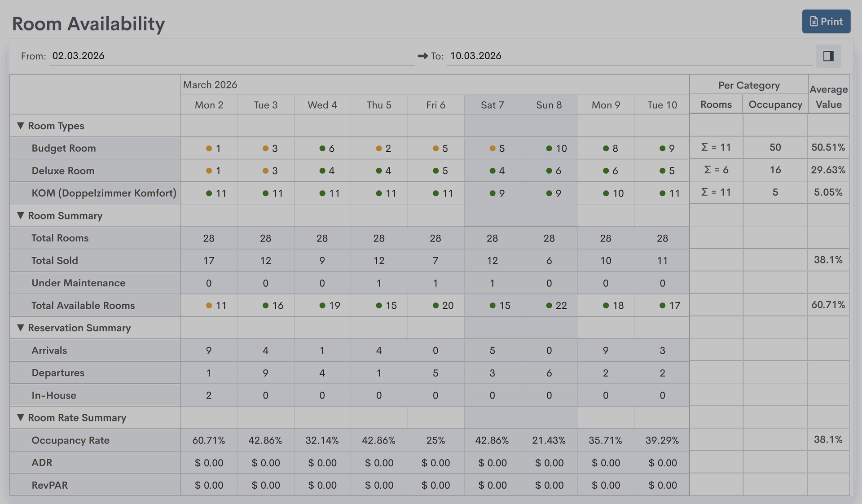This screenshot has width=862, height=504.
Task: Collapse the Room Summary section
Action: coord(21,215)
